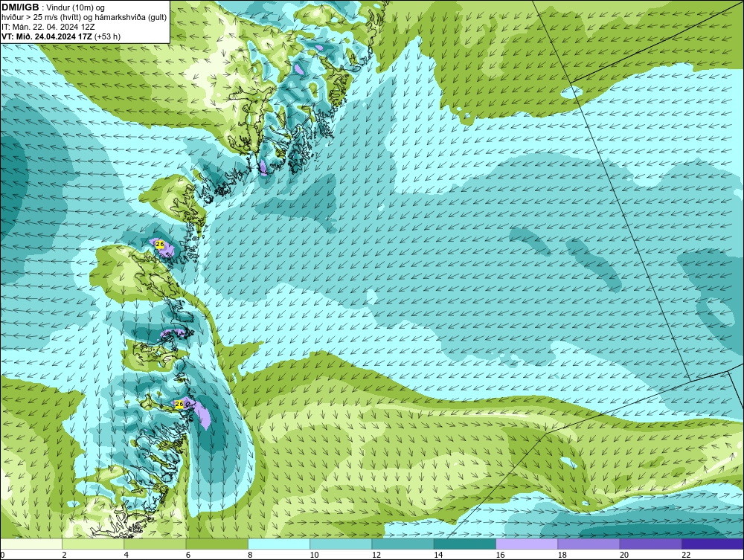The height and width of the screenshot is (560, 744).
Task: Select the light green 2–4 m/s legend swatch
Action: pos(93,544)
